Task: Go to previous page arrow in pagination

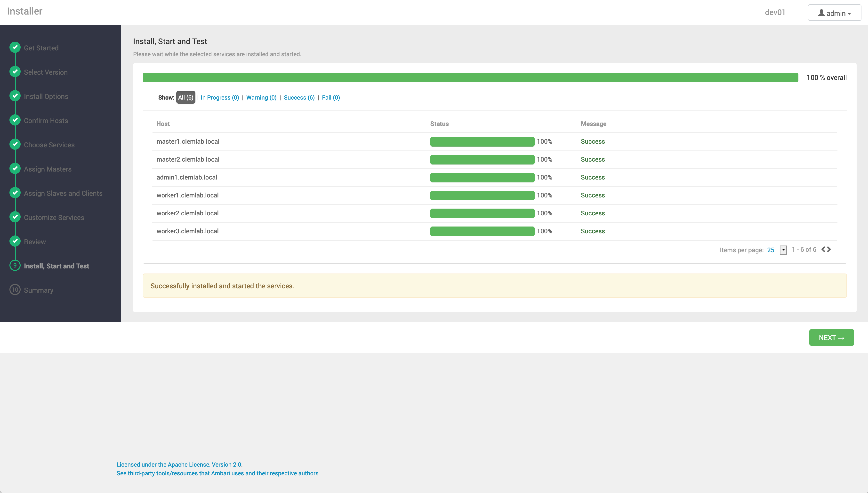Action: click(x=823, y=250)
